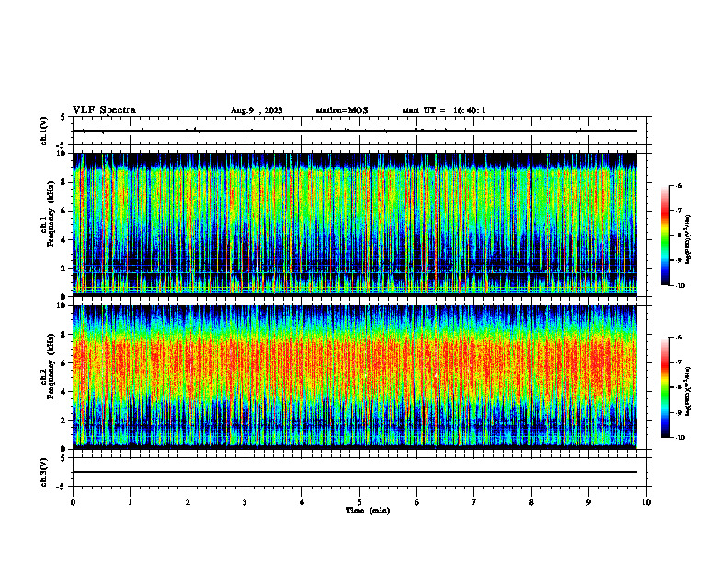Click the ch.2 color scale bar
The height and width of the screenshot is (563, 728).
[665, 387]
